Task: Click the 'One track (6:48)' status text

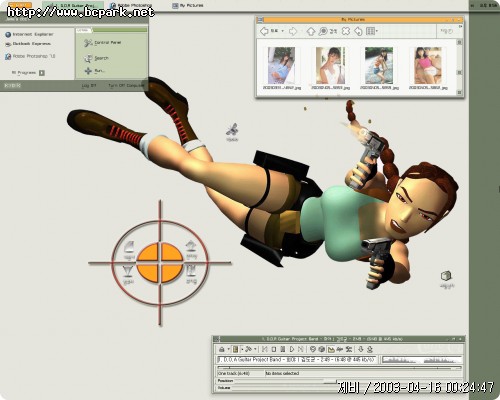Action: 234,374
